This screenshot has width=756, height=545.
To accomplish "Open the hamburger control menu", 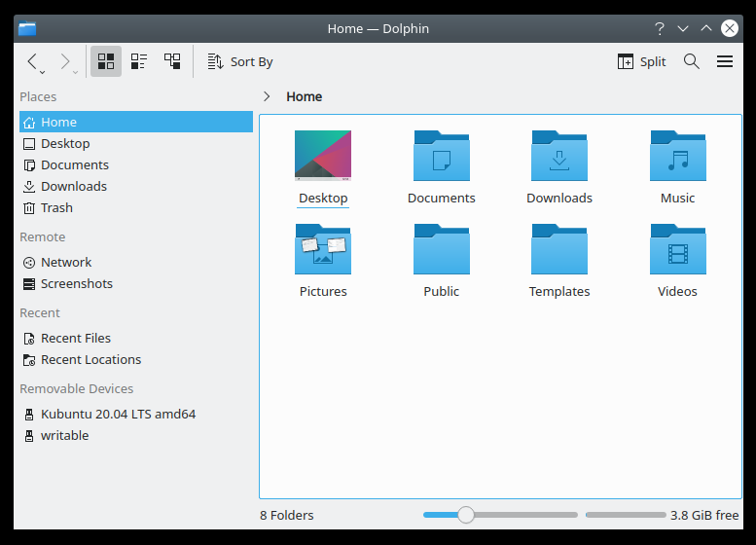I will (x=725, y=61).
